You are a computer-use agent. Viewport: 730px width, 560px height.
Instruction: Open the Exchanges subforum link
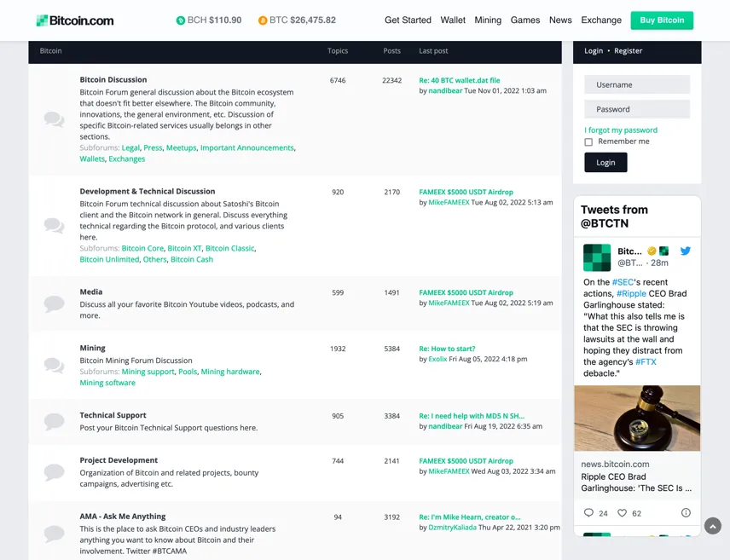tap(126, 159)
